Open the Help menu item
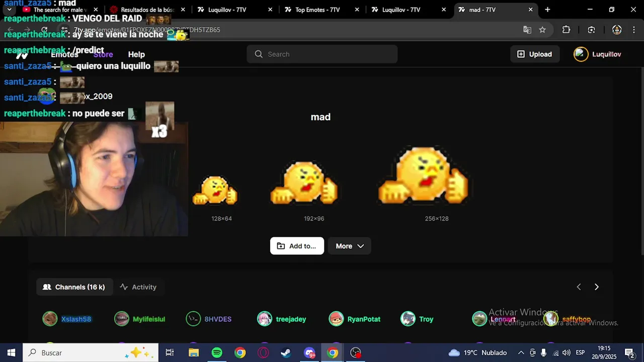 pos(136,54)
